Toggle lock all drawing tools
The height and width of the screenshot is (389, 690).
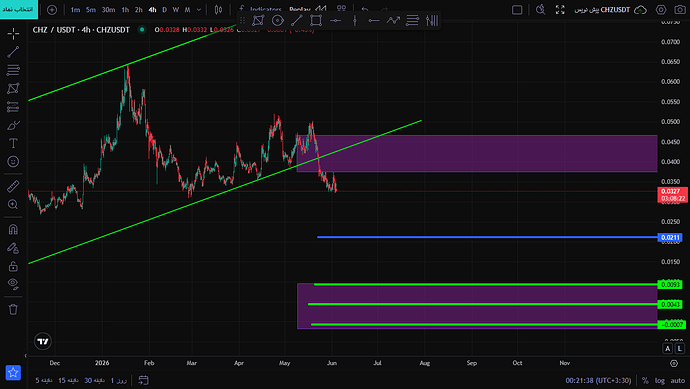click(x=13, y=266)
